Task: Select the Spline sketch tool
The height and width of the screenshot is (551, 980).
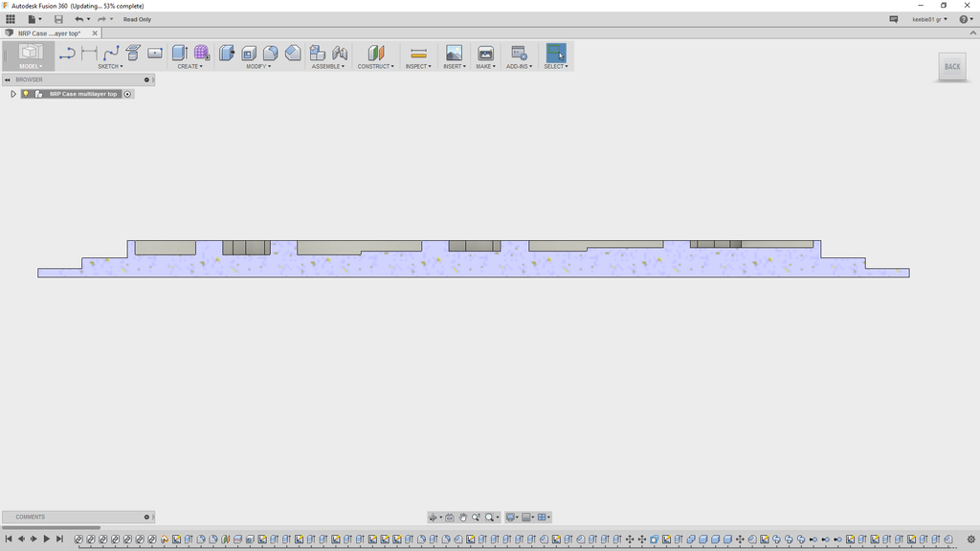Action: click(x=111, y=54)
